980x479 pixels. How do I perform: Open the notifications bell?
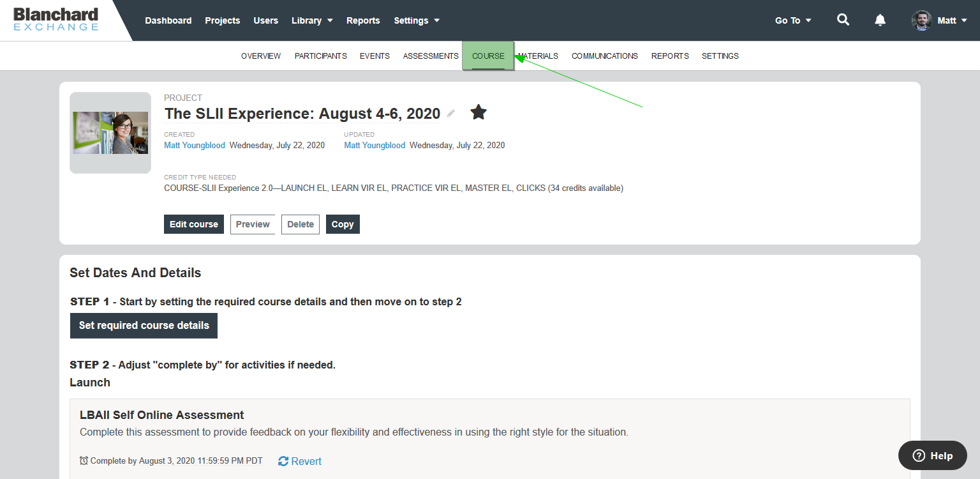pyautogui.click(x=880, y=20)
